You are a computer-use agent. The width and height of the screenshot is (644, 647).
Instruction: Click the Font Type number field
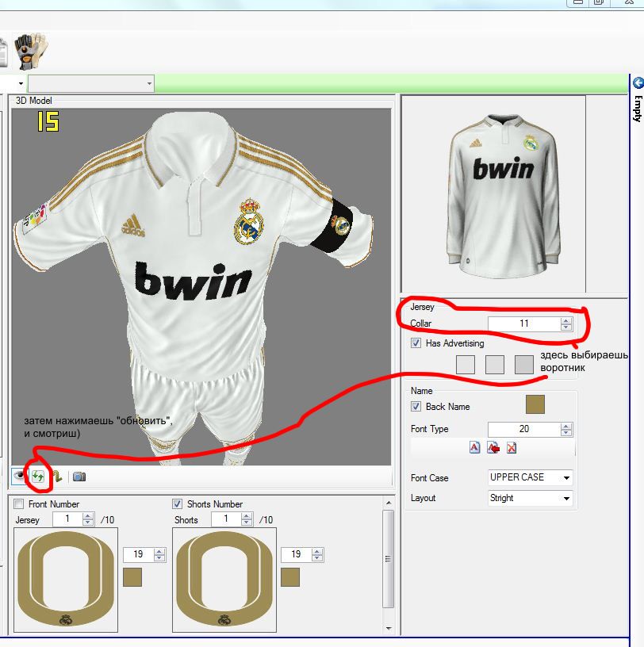(x=524, y=430)
